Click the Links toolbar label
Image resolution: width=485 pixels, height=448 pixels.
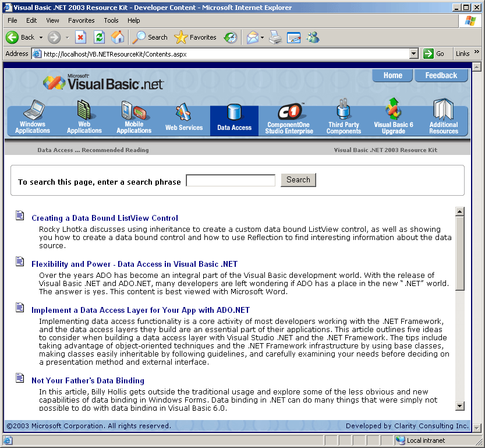[462, 54]
